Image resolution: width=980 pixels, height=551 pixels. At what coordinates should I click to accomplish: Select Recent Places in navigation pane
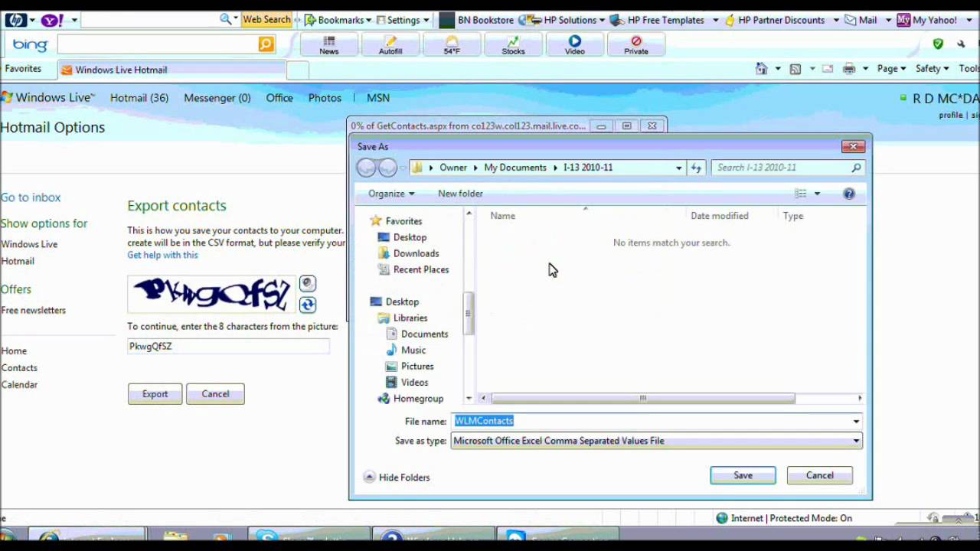pos(413,269)
